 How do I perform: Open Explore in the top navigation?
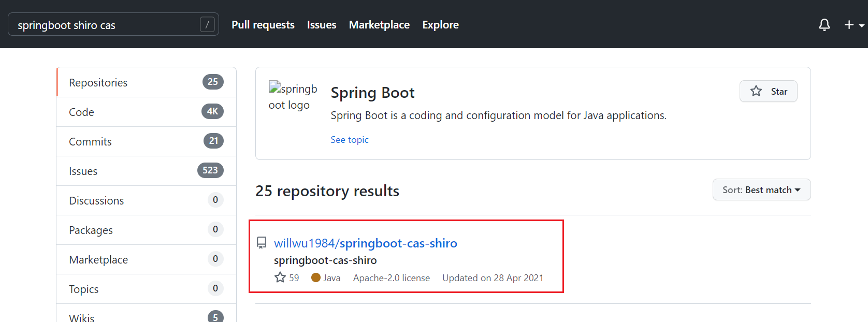click(440, 25)
